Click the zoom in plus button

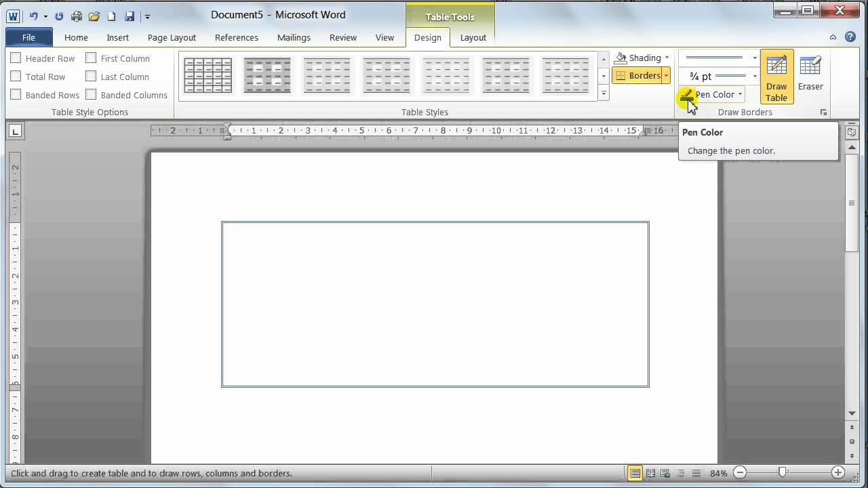pyautogui.click(x=838, y=472)
